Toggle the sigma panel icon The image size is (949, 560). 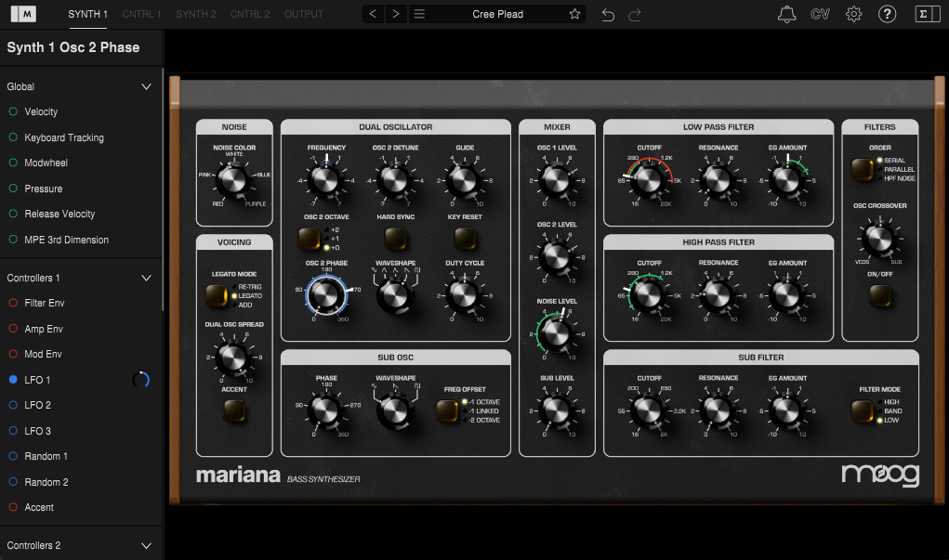click(x=927, y=14)
